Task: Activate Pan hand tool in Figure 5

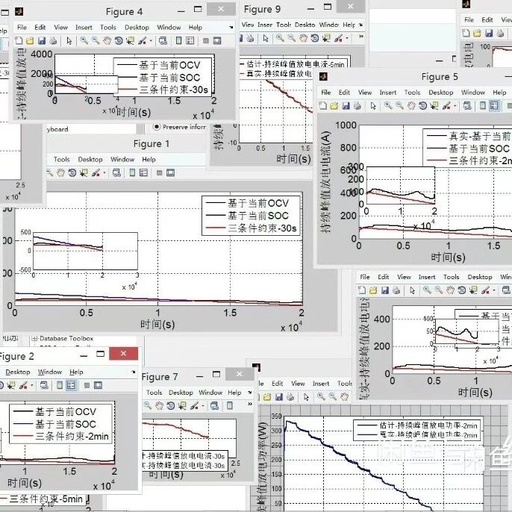Action: [411, 106]
